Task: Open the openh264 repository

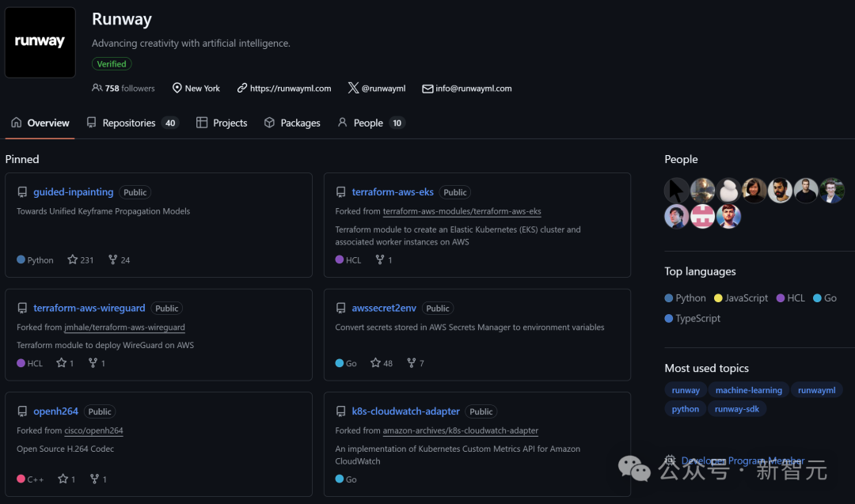Action: click(x=55, y=411)
